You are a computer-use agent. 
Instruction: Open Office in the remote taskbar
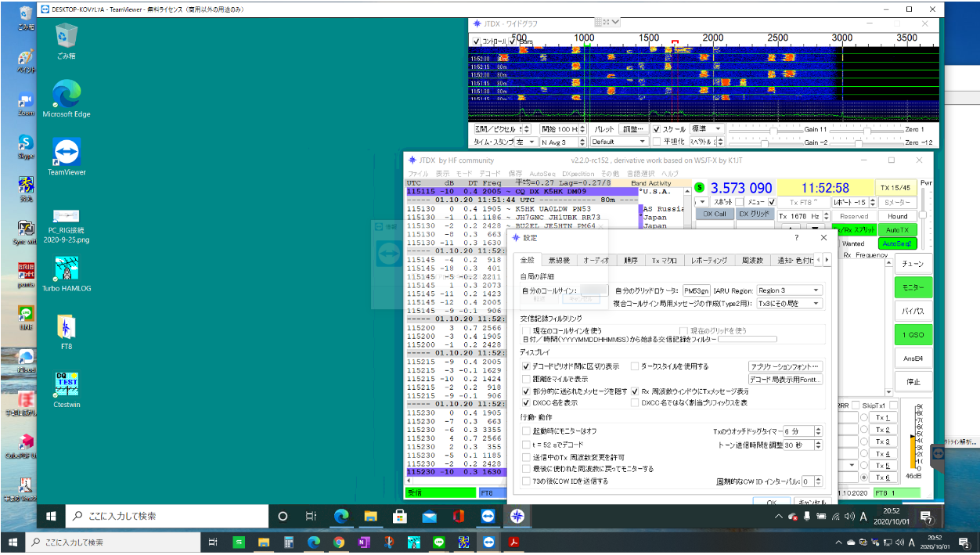pos(459,516)
